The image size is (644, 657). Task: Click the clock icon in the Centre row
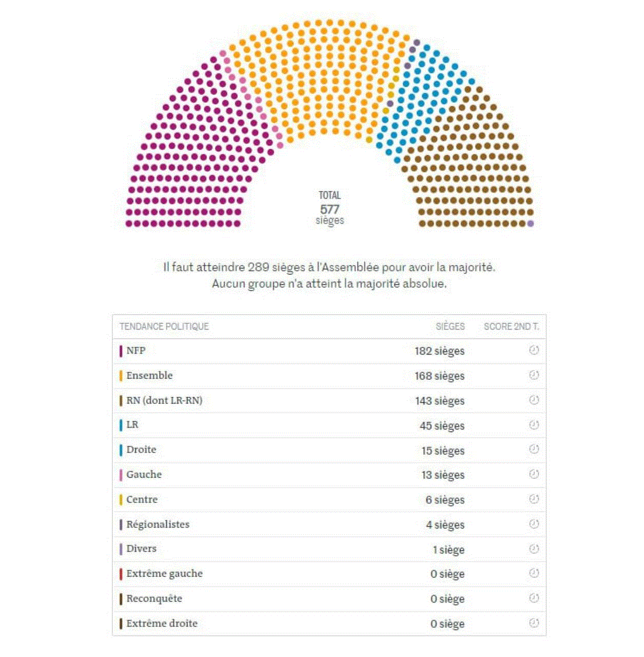534,499
